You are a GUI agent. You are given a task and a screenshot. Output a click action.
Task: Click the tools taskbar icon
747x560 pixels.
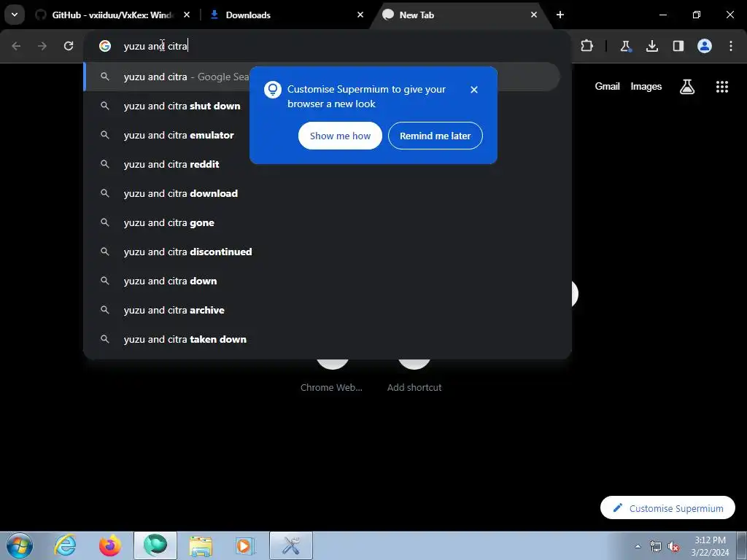[x=291, y=545]
